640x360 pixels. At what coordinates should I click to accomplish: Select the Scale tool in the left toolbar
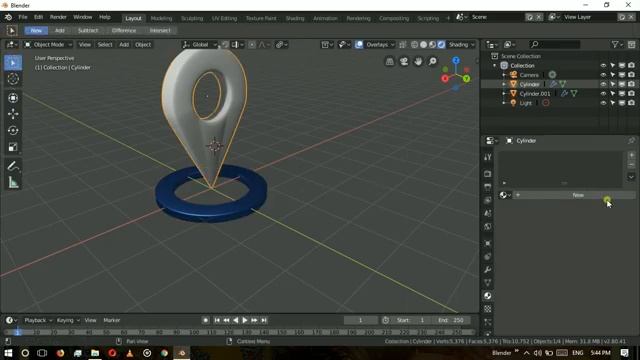[x=13, y=147]
